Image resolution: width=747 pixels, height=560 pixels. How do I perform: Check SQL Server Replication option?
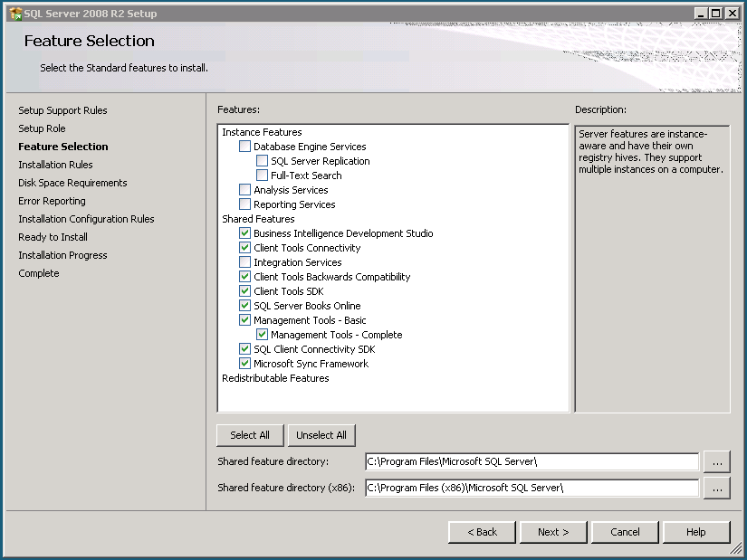coord(262,160)
